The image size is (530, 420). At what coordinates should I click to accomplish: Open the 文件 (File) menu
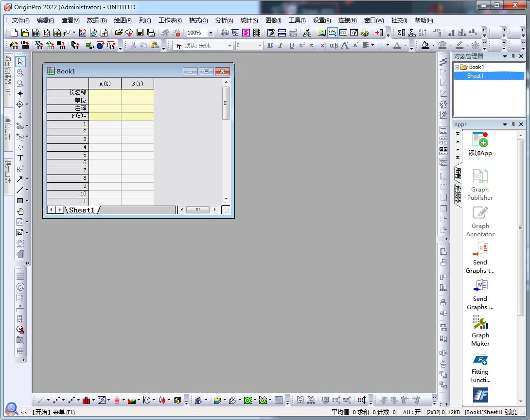[20, 20]
